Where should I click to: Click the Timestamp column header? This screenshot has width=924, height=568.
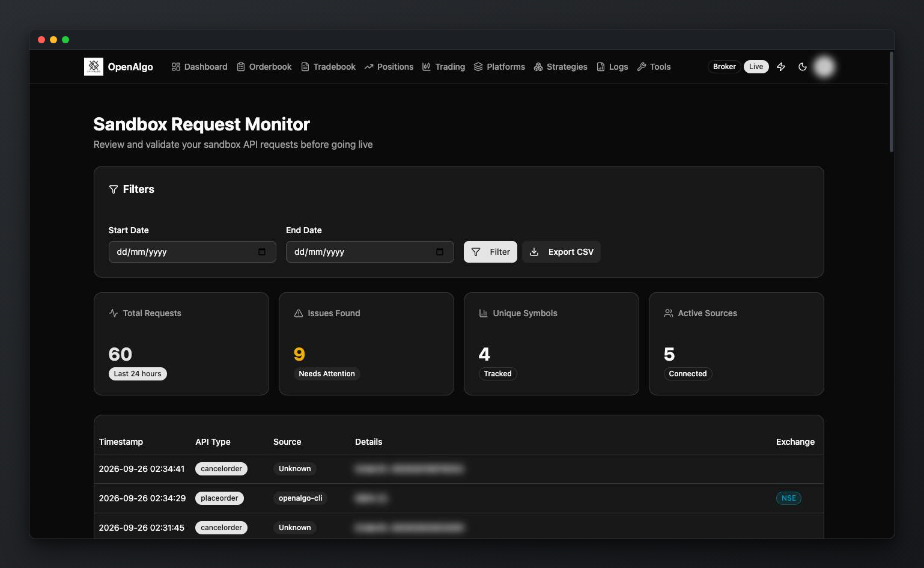(121, 442)
